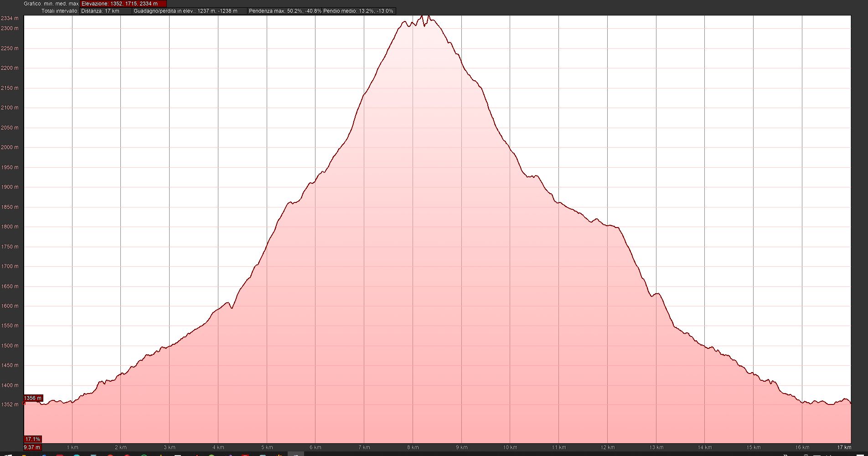Click the Guadagno/perdita in elev. field

pyautogui.click(x=189, y=11)
